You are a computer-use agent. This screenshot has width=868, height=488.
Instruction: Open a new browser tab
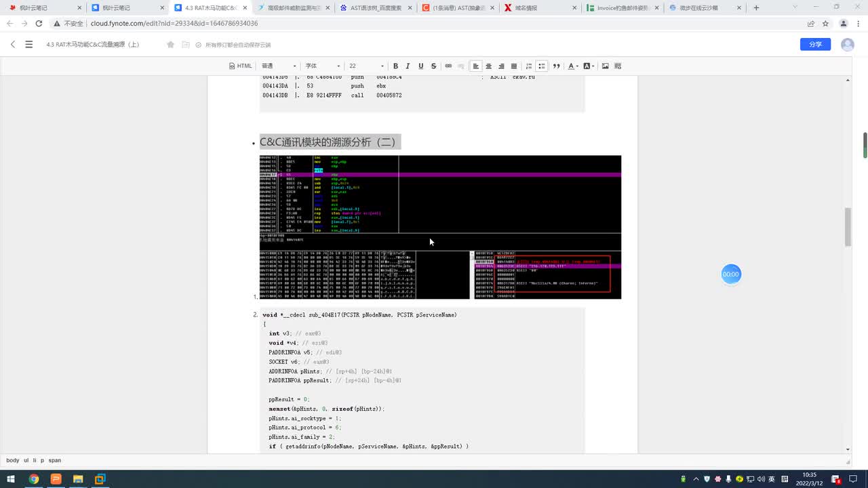click(x=756, y=8)
